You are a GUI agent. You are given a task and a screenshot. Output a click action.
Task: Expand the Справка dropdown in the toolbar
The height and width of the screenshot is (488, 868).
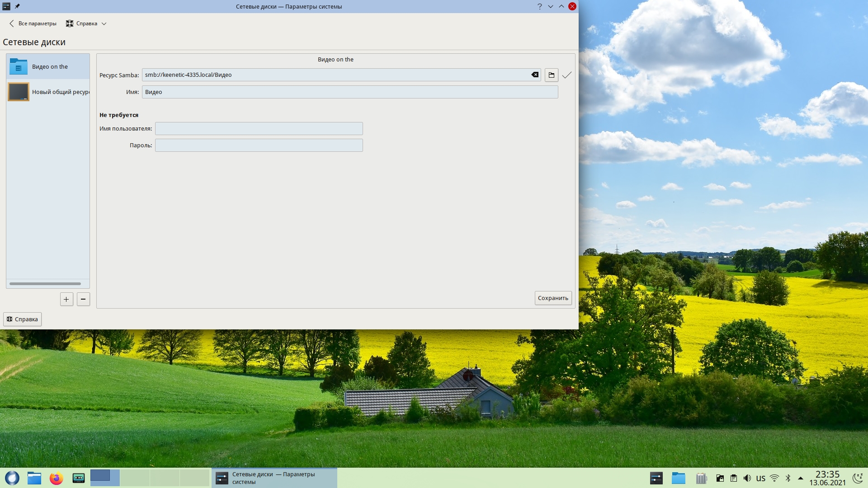(x=86, y=23)
